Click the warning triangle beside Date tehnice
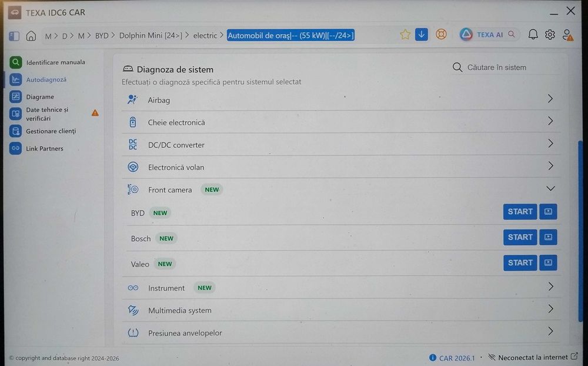The width and height of the screenshot is (588, 366). click(95, 112)
